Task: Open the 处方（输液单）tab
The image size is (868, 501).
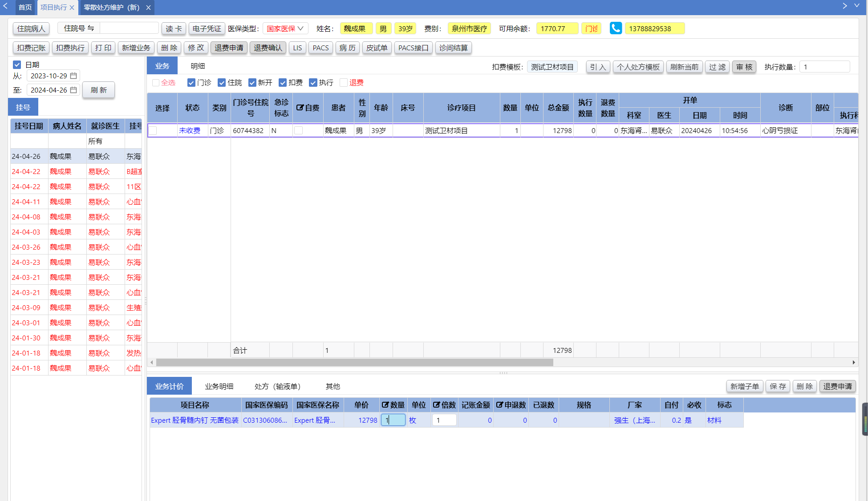Action: tap(277, 386)
